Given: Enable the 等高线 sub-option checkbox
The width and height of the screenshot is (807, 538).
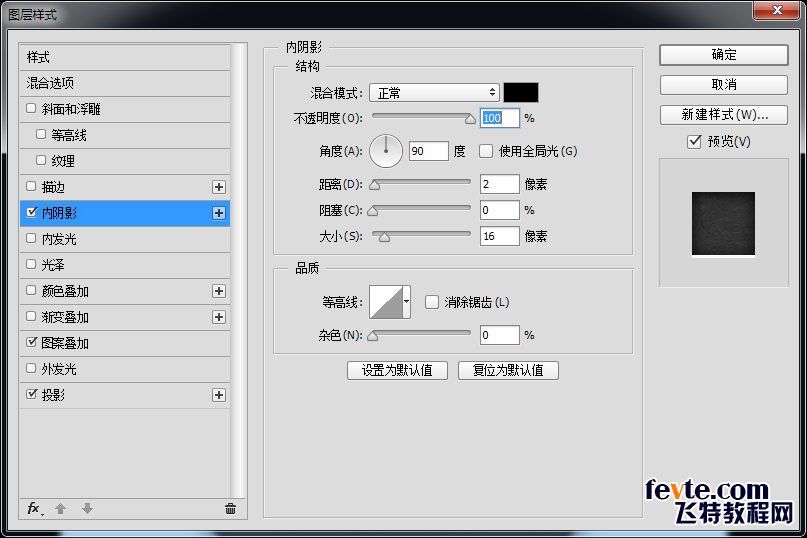Looking at the screenshot, I should coord(41,134).
